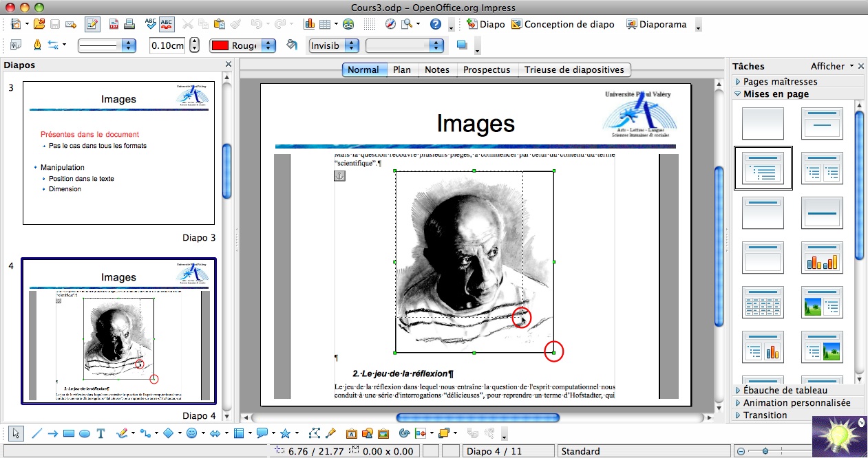868x458 pixels.
Task: Click the slide horizontal scrollbar
Action: pos(478,417)
